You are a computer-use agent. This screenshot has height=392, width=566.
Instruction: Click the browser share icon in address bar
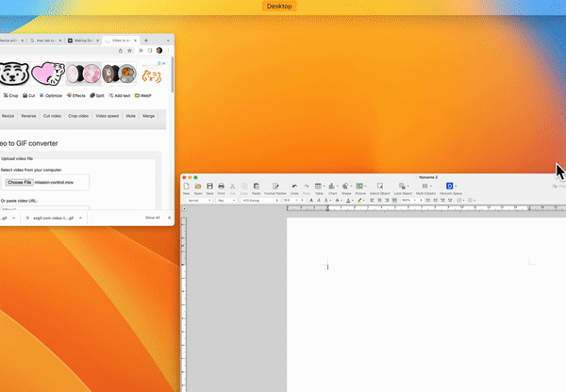pos(121,51)
